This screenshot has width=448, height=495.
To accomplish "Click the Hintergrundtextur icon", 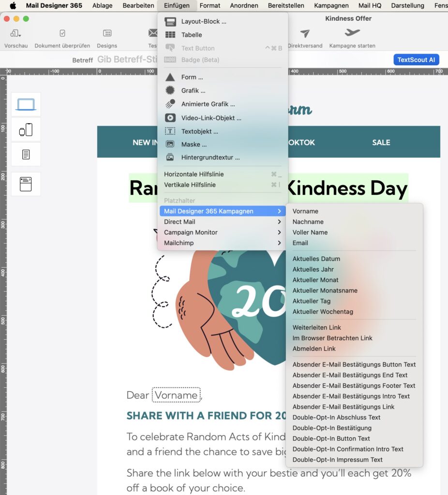I will pos(170,157).
